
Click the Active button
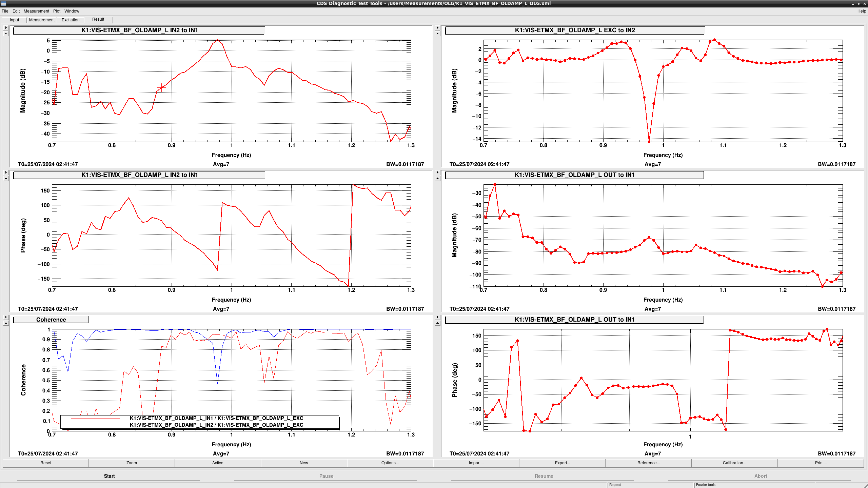pos(218,463)
